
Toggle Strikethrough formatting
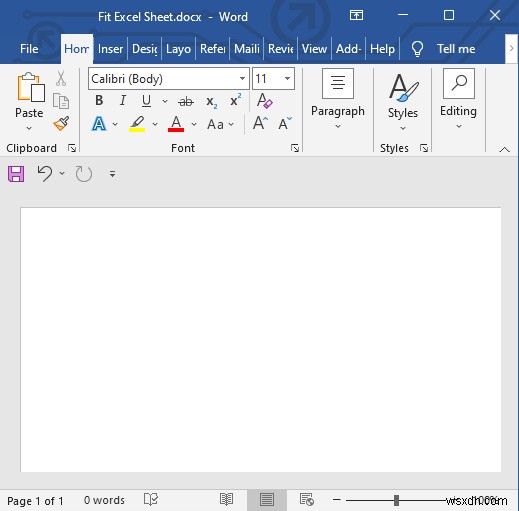tap(186, 101)
